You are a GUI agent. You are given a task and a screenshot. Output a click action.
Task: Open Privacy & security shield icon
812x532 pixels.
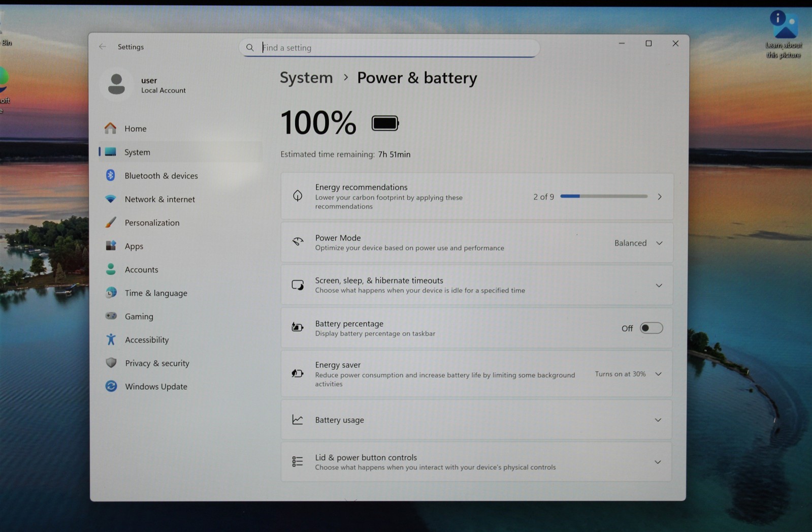click(111, 363)
